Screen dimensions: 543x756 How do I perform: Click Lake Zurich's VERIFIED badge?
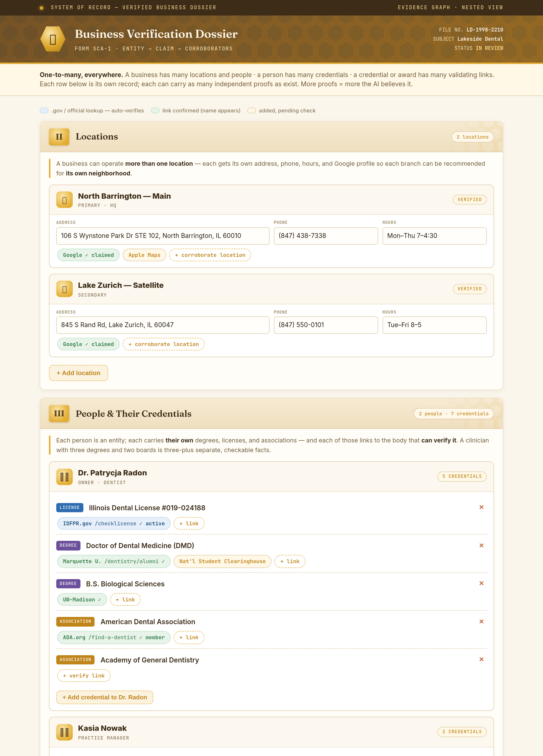coord(470,289)
